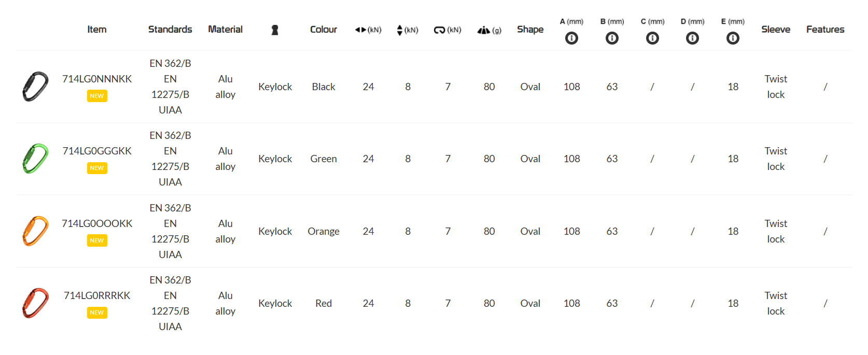868x355 pixels.
Task: View the red carabiner product image
Action: (35, 303)
